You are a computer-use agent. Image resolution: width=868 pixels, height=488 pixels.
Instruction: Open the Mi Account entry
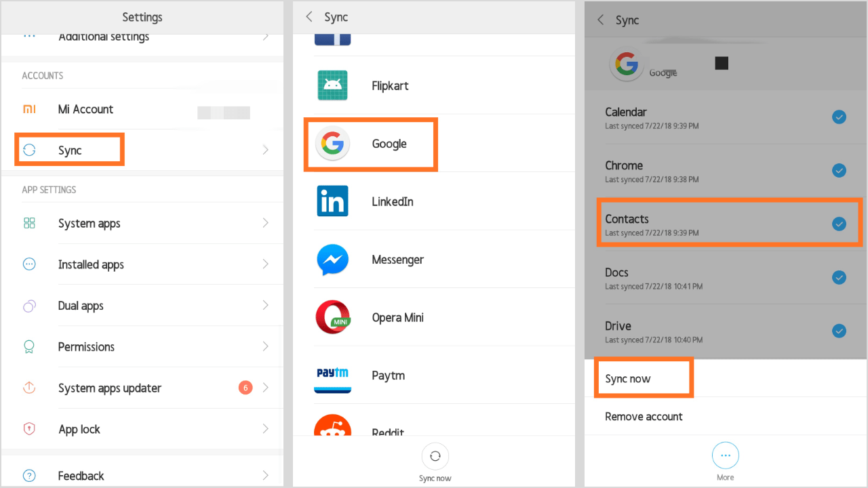[x=142, y=109]
